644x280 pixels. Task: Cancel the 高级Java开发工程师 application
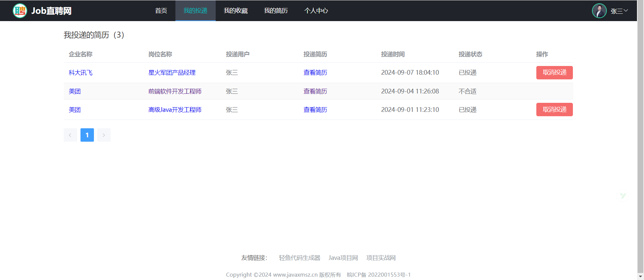pos(554,110)
